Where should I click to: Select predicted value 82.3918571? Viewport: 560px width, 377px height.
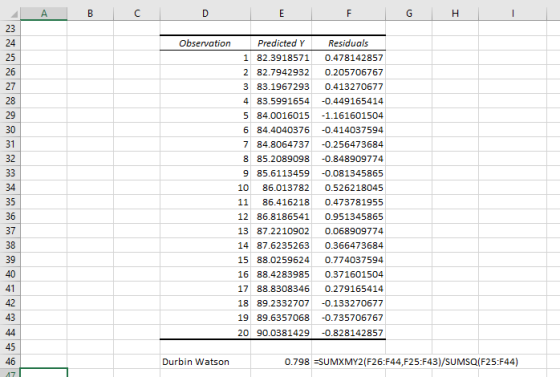tap(281, 58)
